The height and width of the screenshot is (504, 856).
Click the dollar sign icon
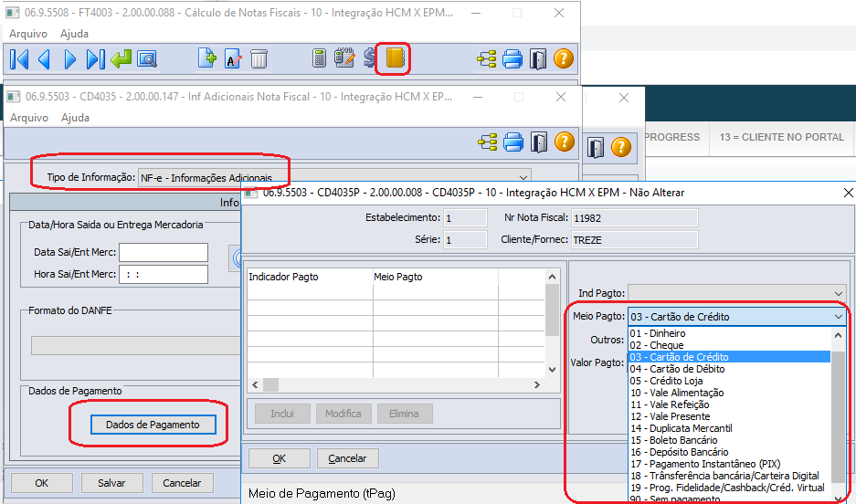pos(369,59)
